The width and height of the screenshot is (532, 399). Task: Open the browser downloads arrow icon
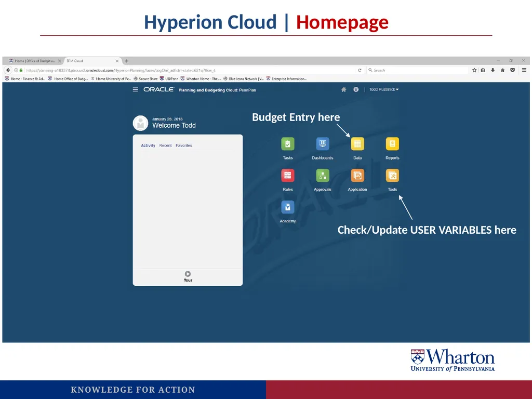493,70
